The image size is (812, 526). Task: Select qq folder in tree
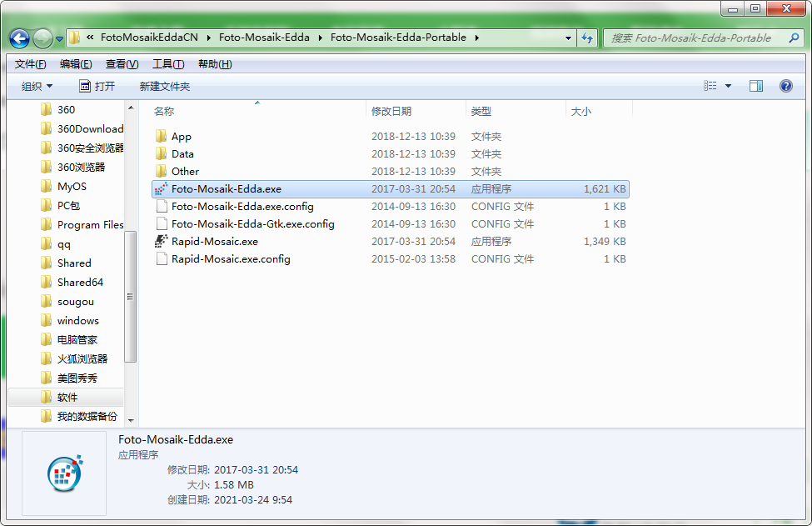tap(55, 243)
